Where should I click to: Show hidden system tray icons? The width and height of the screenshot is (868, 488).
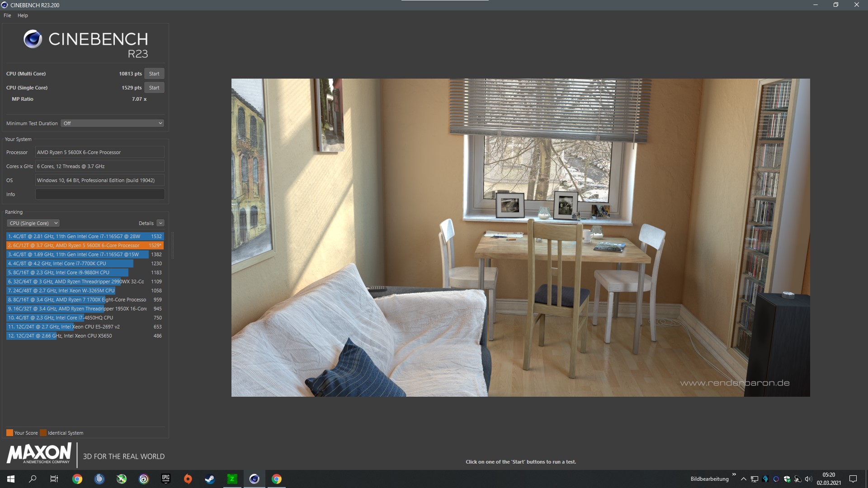743,479
